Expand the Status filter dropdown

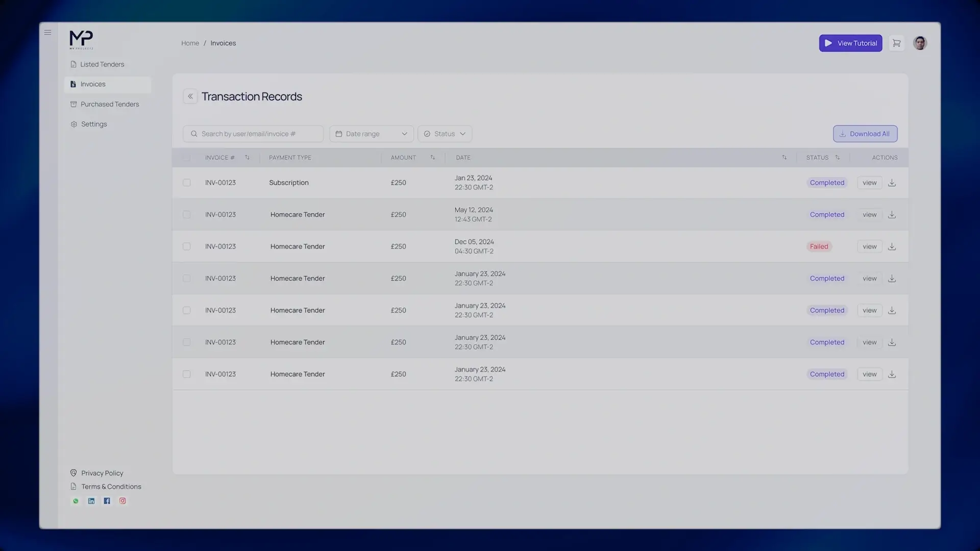pos(445,134)
